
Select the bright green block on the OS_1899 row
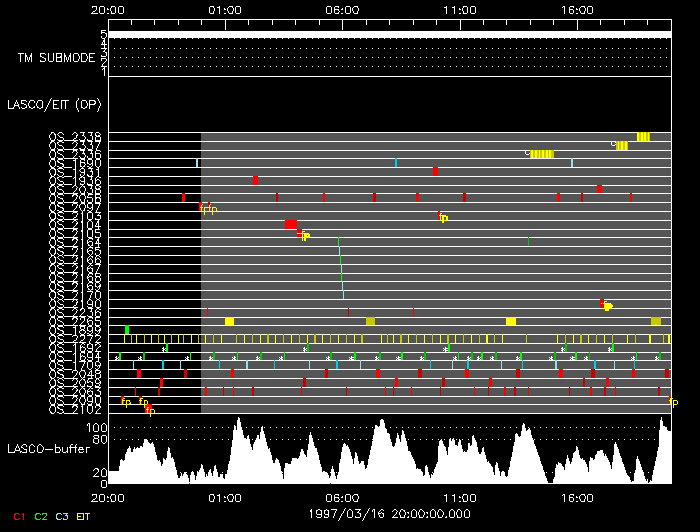click(127, 330)
